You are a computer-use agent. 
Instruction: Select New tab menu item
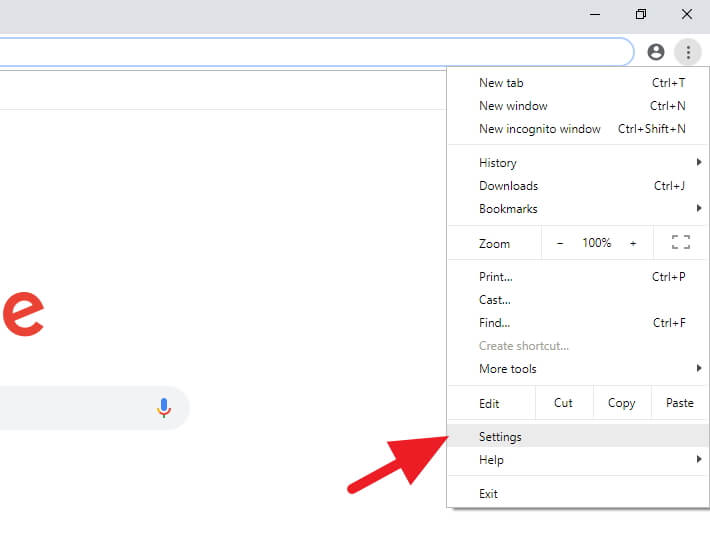click(578, 83)
